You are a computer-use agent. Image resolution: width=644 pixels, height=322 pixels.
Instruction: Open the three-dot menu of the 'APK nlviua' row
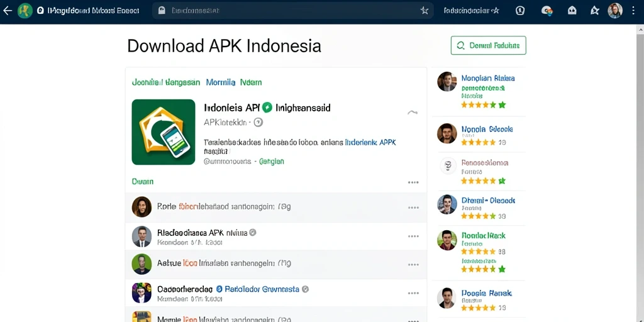(413, 236)
